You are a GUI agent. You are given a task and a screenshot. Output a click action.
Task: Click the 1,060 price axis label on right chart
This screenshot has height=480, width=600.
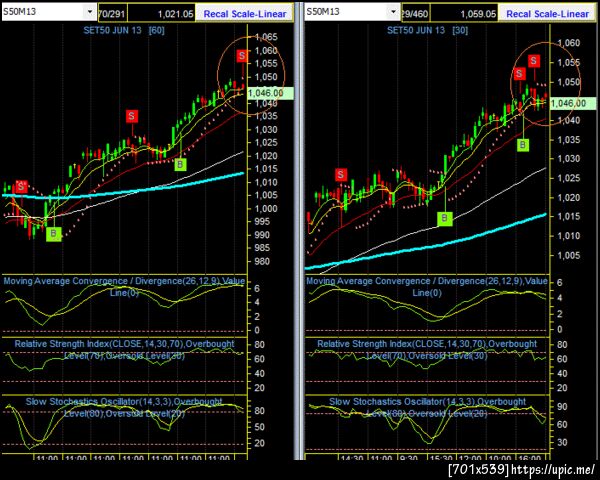coord(569,43)
